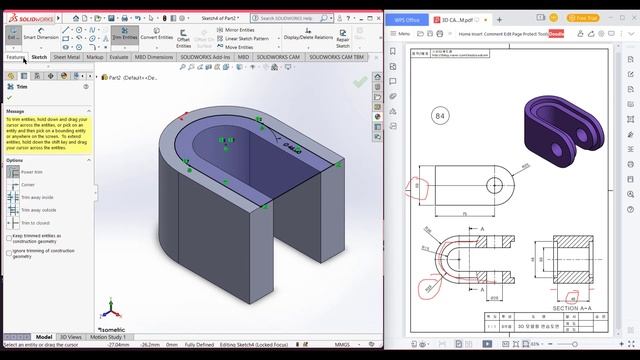The height and width of the screenshot is (360, 640).
Task: Open attachments paperclip icon in WPS sidebar
Action: click(393, 96)
